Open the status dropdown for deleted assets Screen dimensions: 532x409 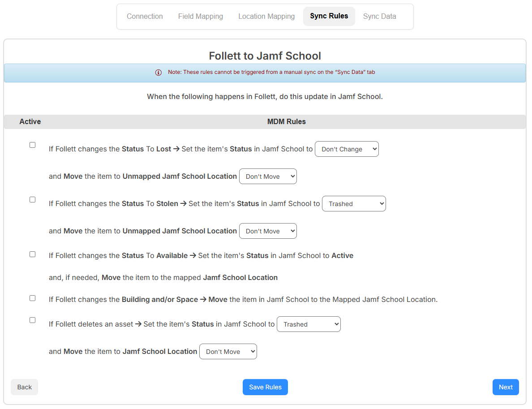(309, 324)
